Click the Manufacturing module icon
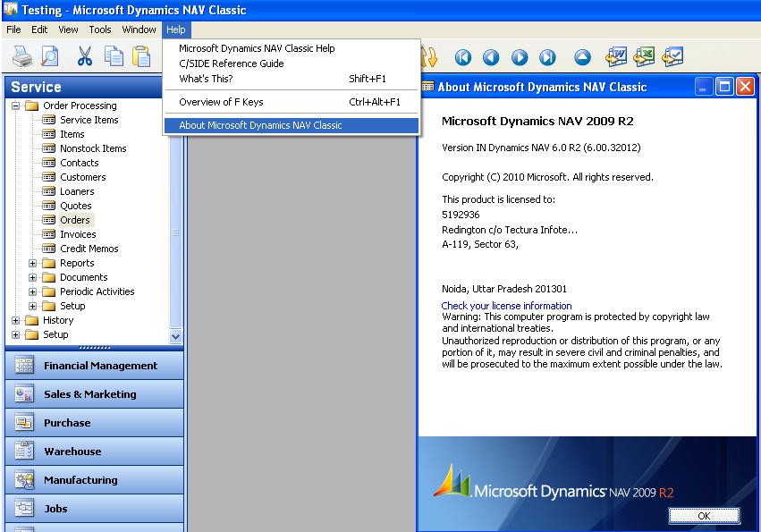 point(24,480)
